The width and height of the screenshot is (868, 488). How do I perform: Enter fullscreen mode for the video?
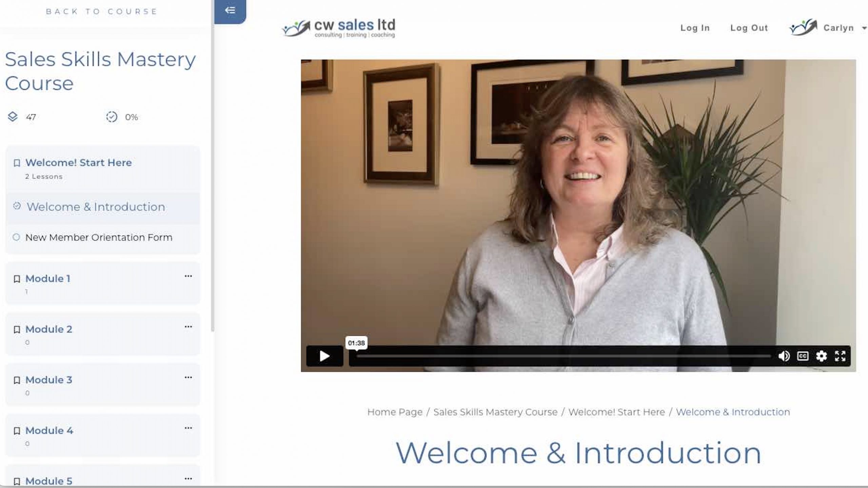click(x=840, y=356)
